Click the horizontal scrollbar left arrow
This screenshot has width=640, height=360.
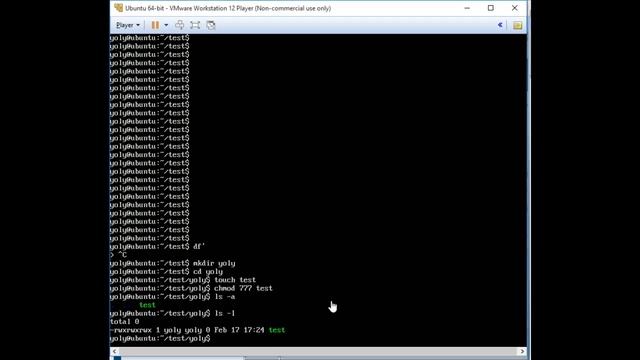click(x=114, y=351)
